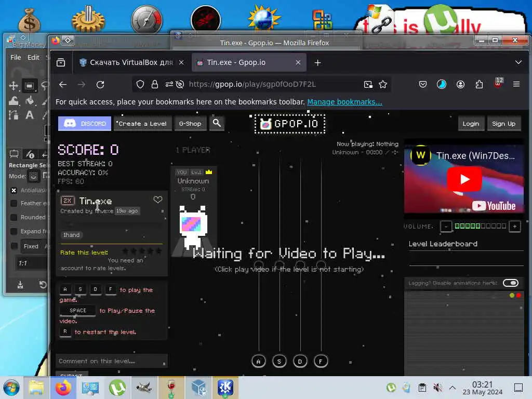532x399 pixels.
Task: Open uTorrent from the taskbar
Action: pos(117,388)
